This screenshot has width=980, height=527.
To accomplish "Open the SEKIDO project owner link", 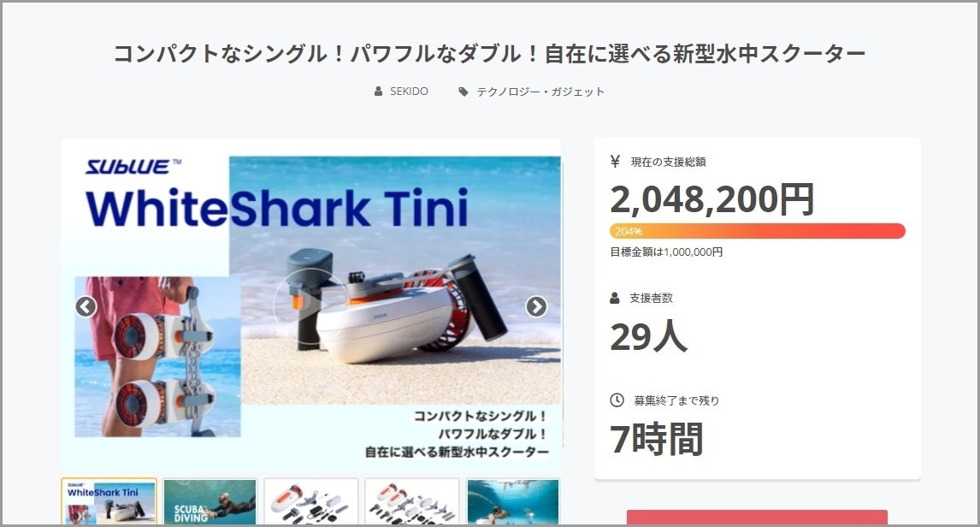I will coord(409,92).
